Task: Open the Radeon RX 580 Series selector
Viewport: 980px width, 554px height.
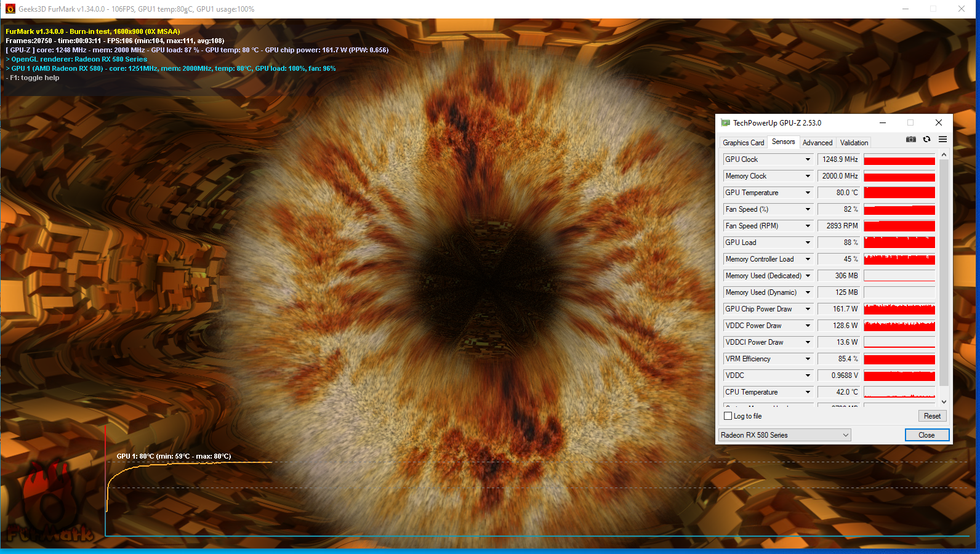Action: pyautogui.click(x=785, y=435)
